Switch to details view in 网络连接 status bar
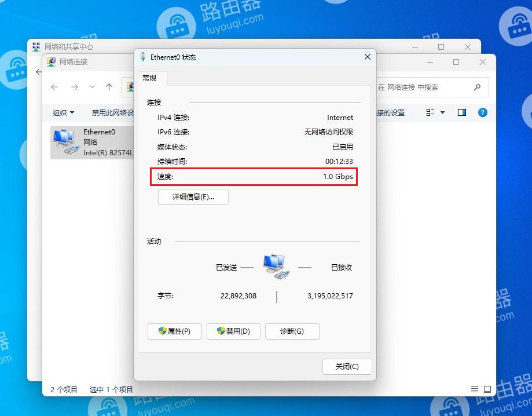Image resolution: width=532 pixels, height=416 pixels. point(475,389)
